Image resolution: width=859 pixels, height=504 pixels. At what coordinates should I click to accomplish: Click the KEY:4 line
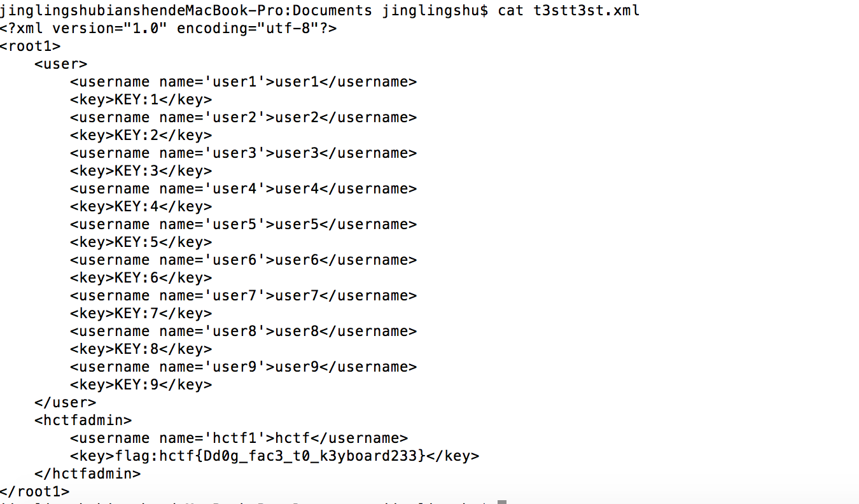click(141, 207)
